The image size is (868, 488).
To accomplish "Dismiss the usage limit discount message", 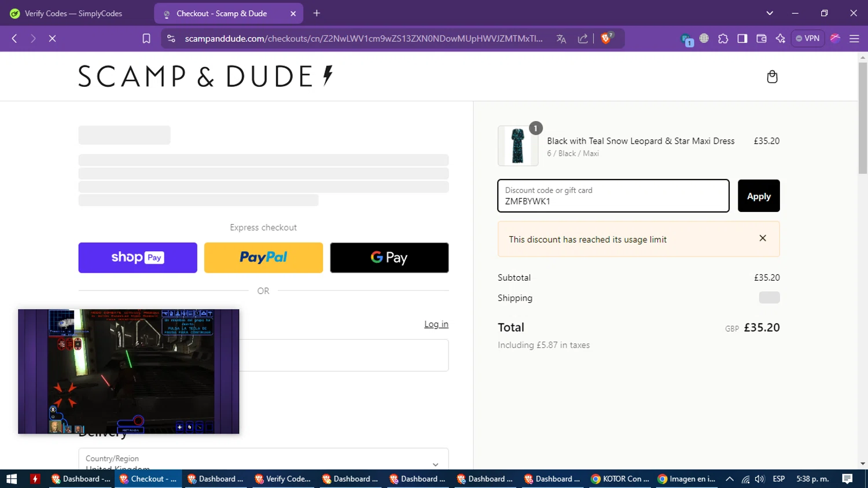I will (763, 238).
